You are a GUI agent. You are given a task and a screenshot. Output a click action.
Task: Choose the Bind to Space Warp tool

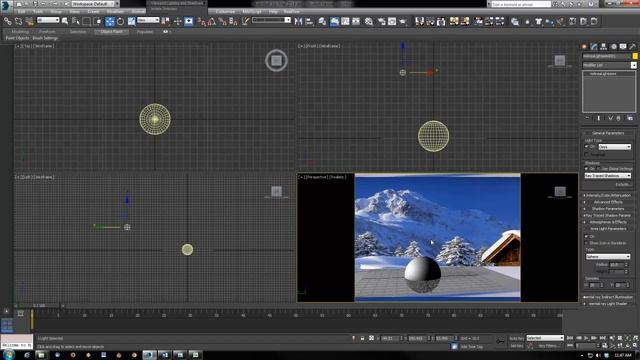29,21
